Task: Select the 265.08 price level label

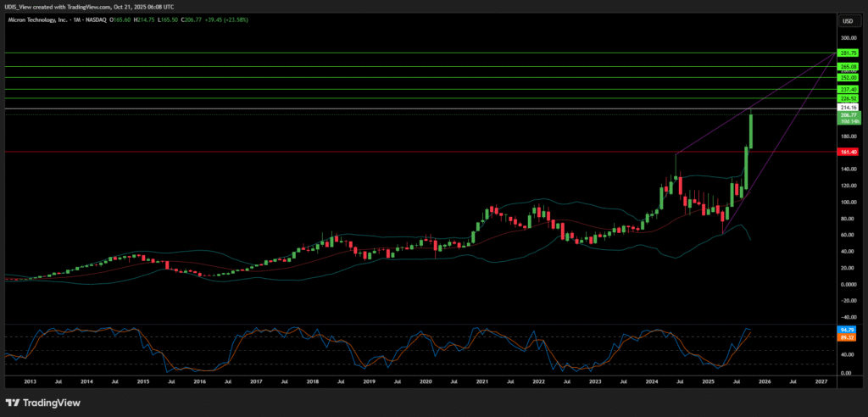Action: point(849,66)
